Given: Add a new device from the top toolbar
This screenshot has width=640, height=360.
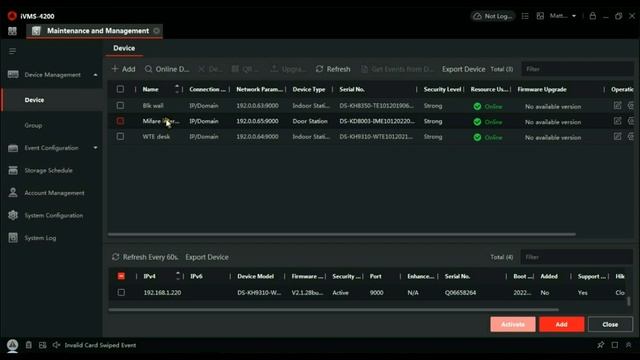Looking at the screenshot, I should pyautogui.click(x=124, y=69).
